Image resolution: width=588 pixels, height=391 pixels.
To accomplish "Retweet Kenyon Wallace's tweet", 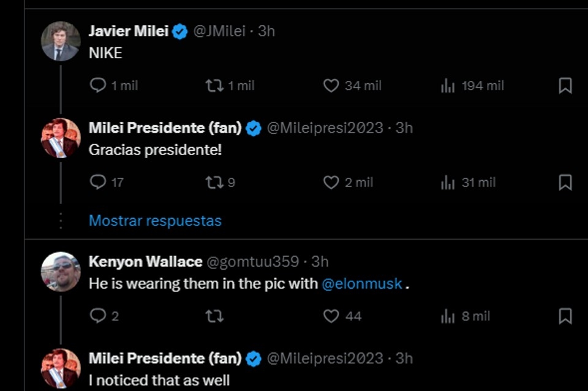I will (x=214, y=316).
